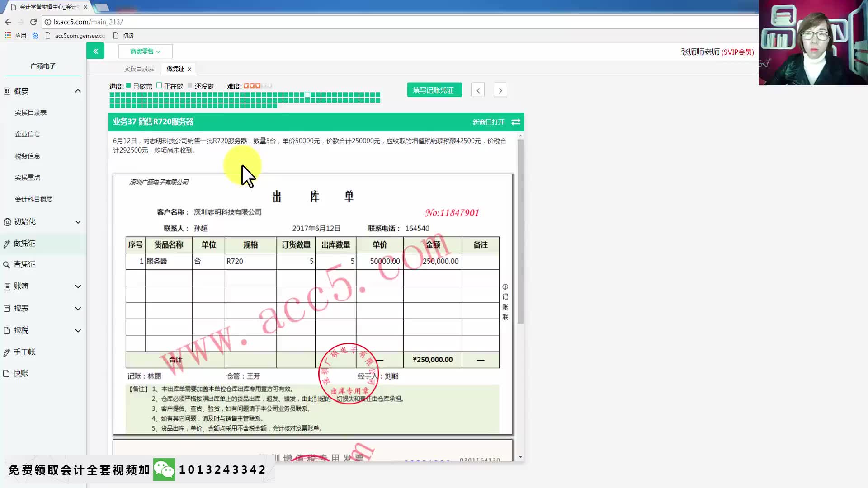Open the 商贸零售 dropdown

(145, 52)
